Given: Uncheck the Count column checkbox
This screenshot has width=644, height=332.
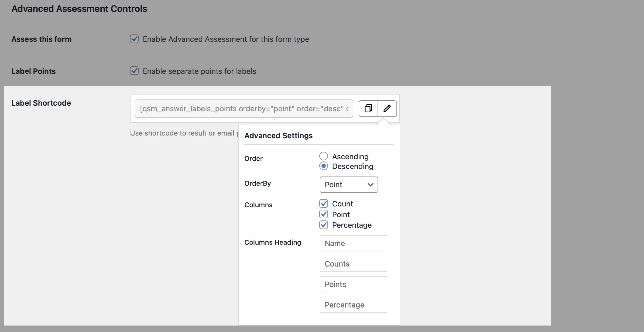Looking at the screenshot, I should pos(324,203).
